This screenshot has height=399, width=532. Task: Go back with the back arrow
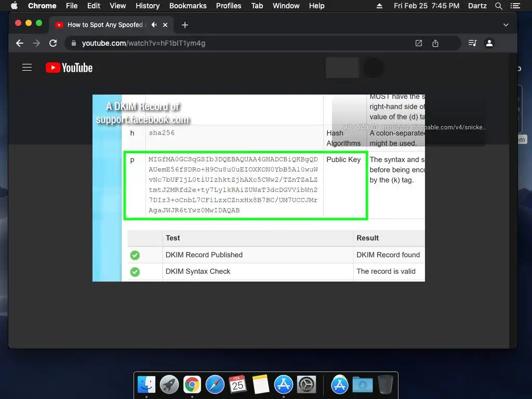coord(20,43)
